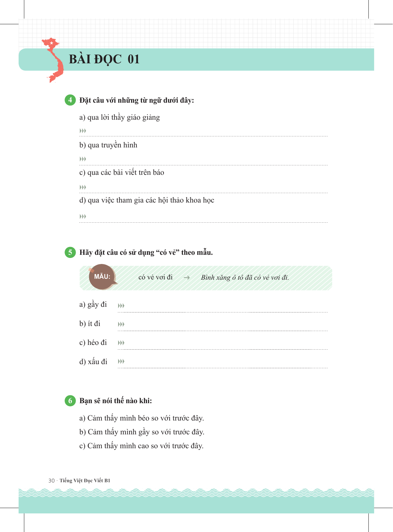The width and height of the screenshot is (393, 532).
Task: Click triple-arrow icon beside "gầy đi"
Action: pos(121,306)
